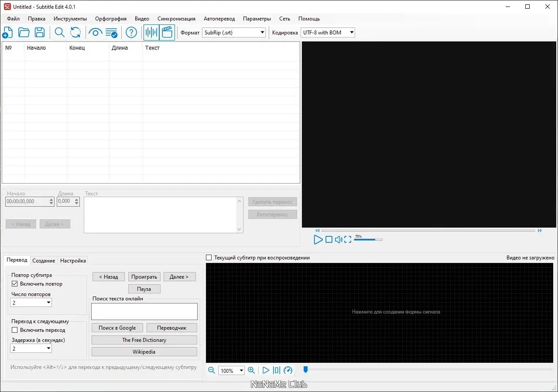Increase the Длина duration stepper
The image size is (558, 392).
point(77,200)
